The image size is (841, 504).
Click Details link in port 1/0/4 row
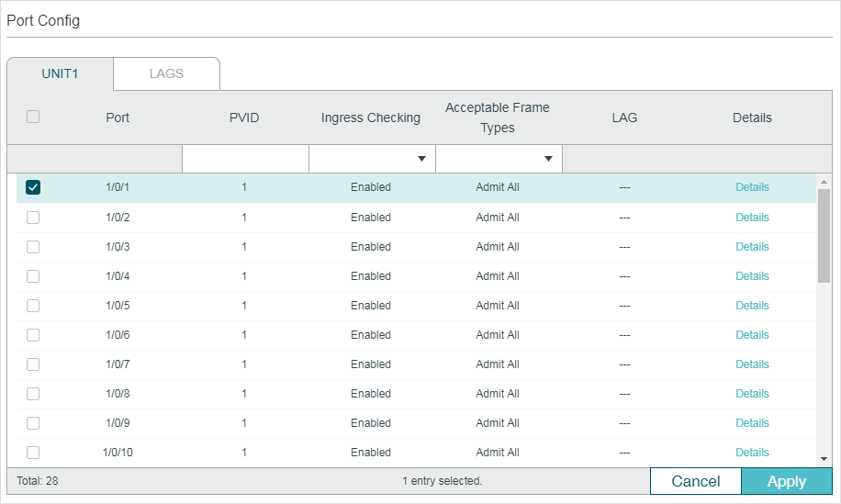coord(752,276)
